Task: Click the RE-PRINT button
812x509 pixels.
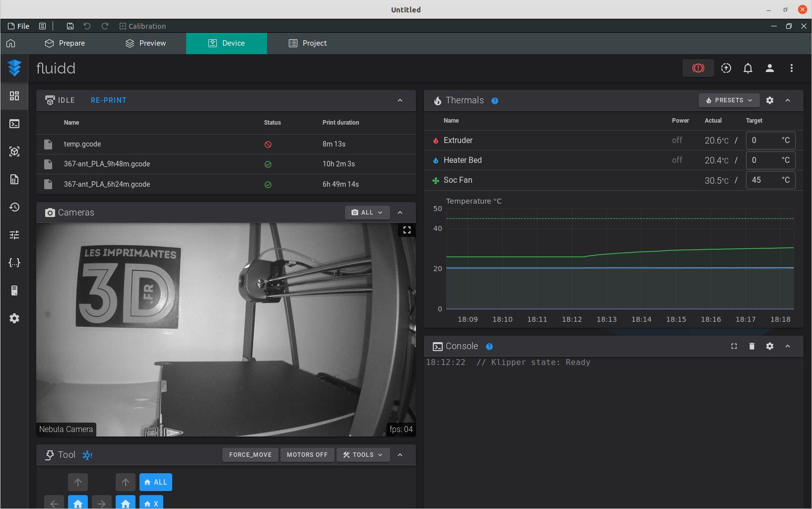Action: 108,100
